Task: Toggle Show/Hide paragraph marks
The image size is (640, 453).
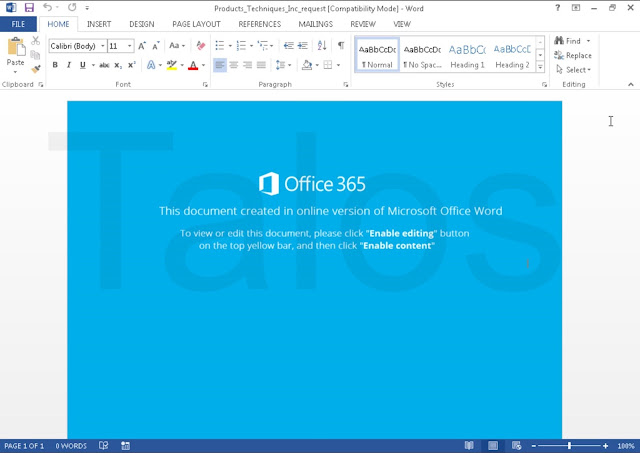Action: tap(341, 45)
